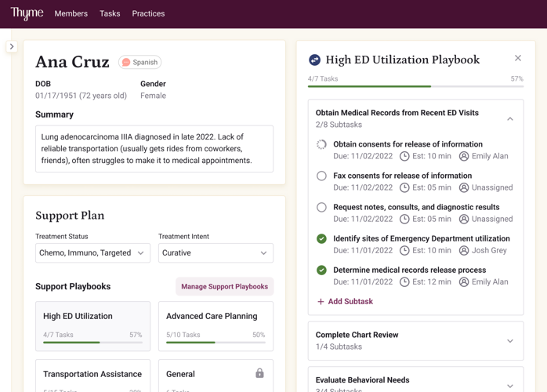The width and height of the screenshot is (547, 392).
Task: Click the plus icon for Add Subtask
Action: point(321,301)
